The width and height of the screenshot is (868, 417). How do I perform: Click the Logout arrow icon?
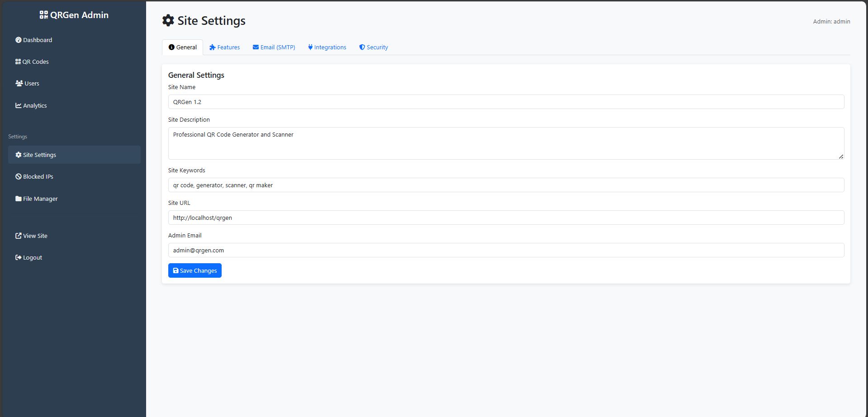[x=19, y=257]
